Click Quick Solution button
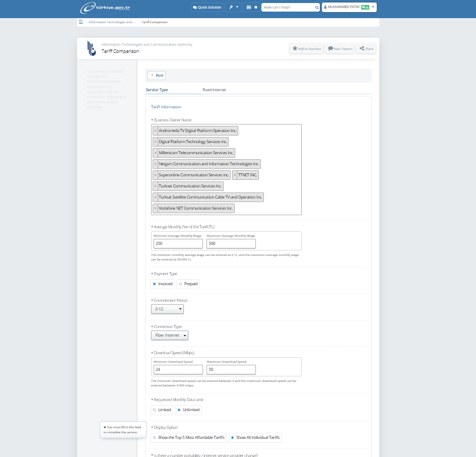Image resolution: width=476 pixels, height=457 pixels. click(x=207, y=7)
